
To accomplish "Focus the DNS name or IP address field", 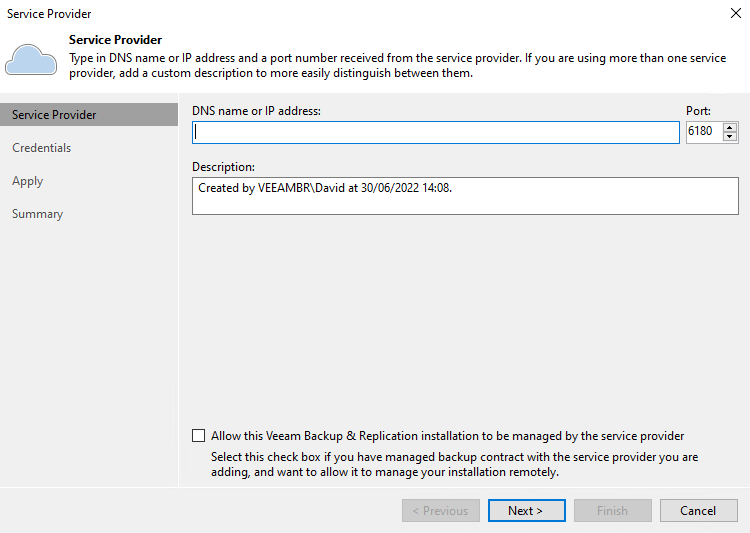I will click(x=435, y=132).
